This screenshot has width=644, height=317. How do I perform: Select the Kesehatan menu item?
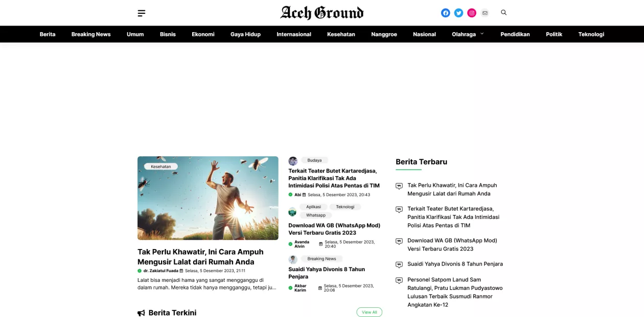click(341, 34)
